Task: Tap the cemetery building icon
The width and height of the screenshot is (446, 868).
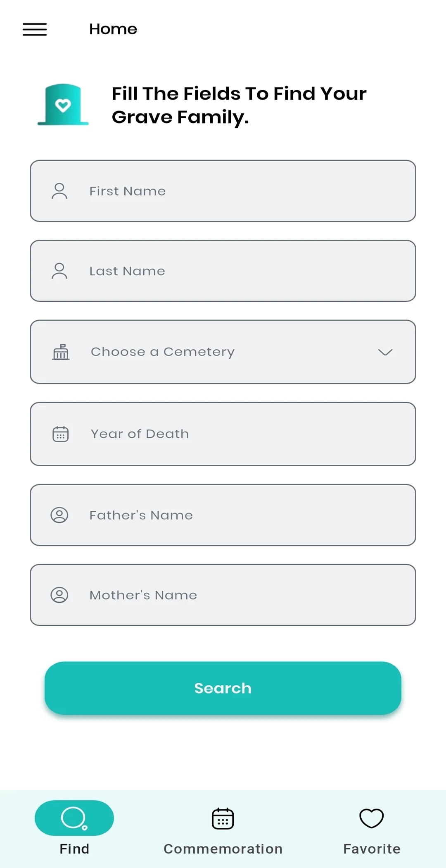Action: pos(61,352)
